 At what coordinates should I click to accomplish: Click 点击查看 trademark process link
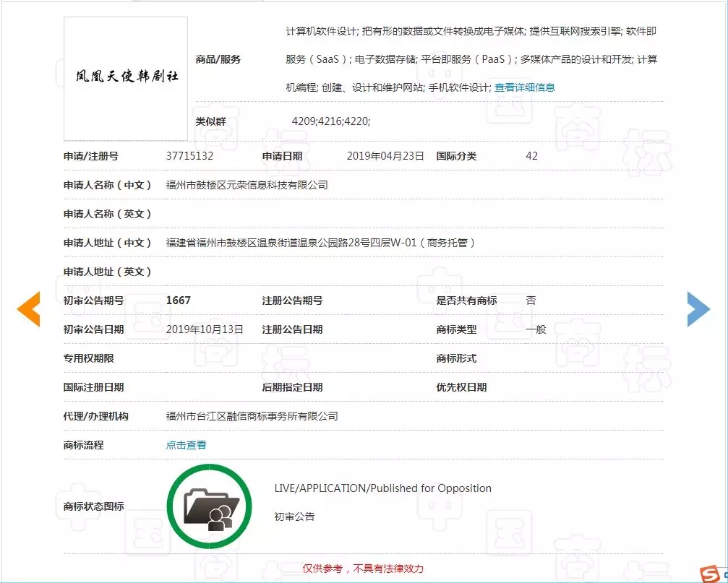coord(187,445)
